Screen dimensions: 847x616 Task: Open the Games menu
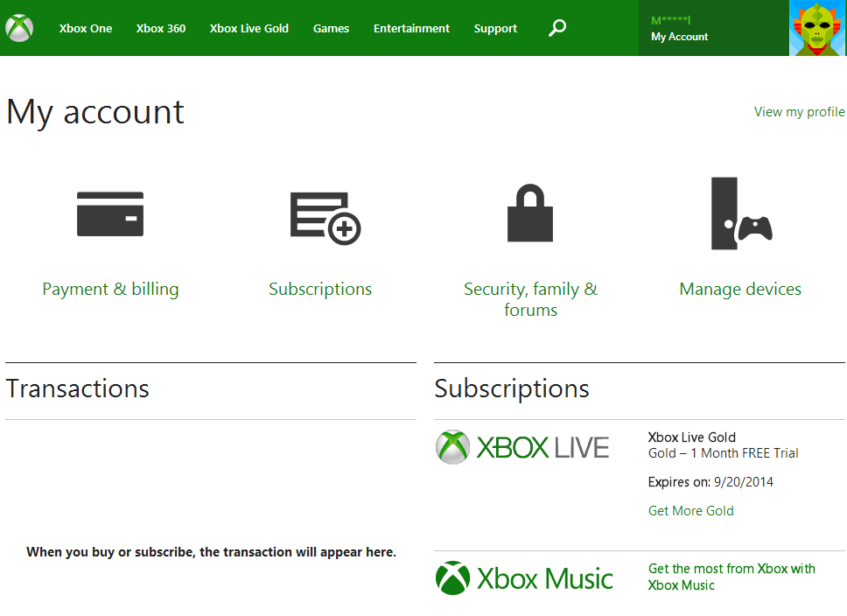point(331,28)
